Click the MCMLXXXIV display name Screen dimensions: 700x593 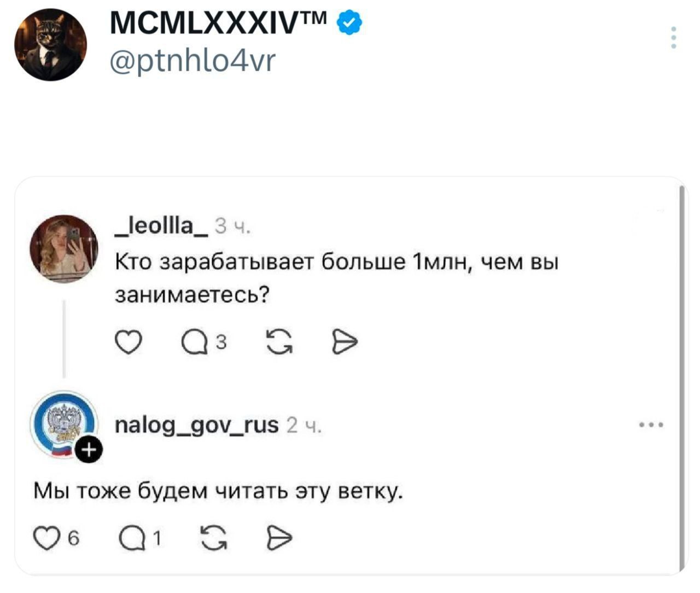(219, 23)
